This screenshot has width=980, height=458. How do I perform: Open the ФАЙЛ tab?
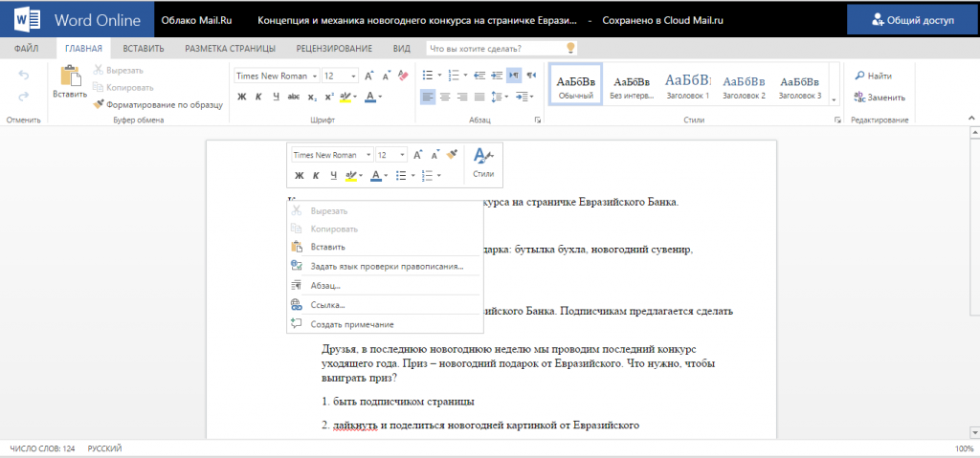[x=26, y=49]
